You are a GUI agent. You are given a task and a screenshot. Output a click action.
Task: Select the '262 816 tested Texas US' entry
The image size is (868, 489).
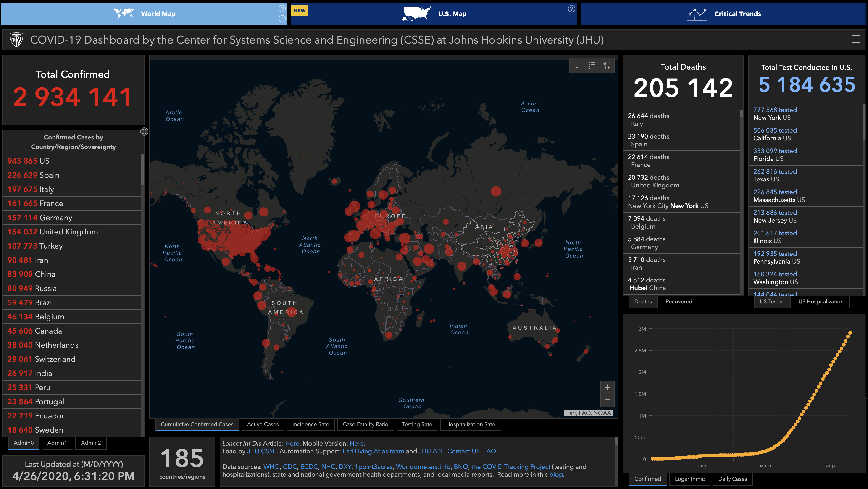pyautogui.click(x=805, y=176)
